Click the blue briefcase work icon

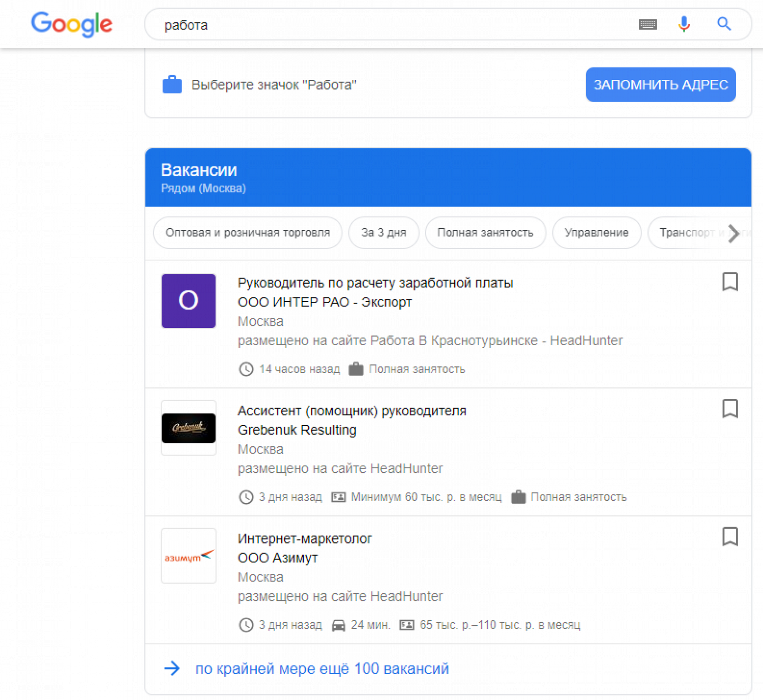pyautogui.click(x=172, y=84)
